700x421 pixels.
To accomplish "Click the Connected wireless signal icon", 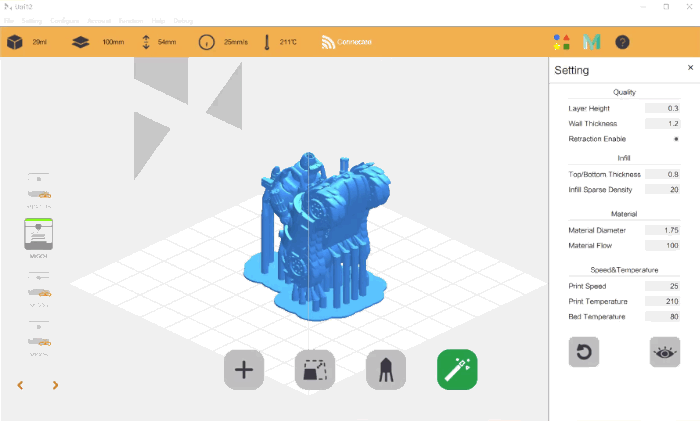I will pyautogui.click(x=328, y=42).
